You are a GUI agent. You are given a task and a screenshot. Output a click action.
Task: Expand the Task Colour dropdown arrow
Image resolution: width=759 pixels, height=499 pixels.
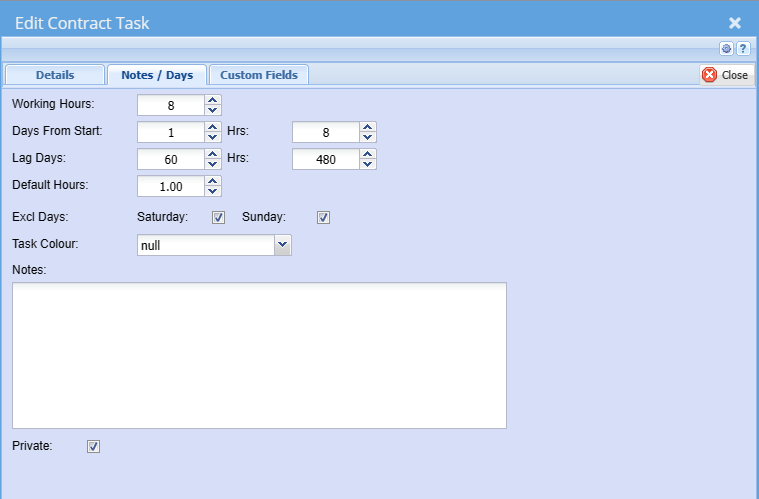(x=283, y=245)
